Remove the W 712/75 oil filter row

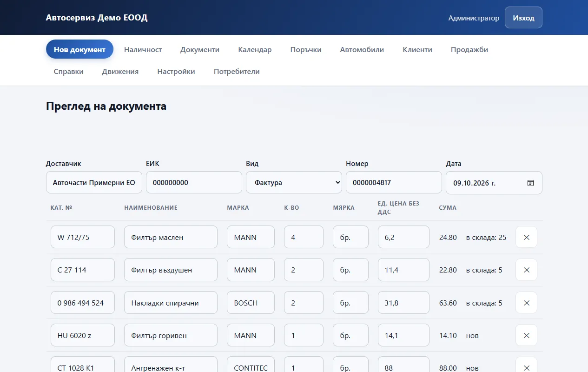(x=526, y=237)
